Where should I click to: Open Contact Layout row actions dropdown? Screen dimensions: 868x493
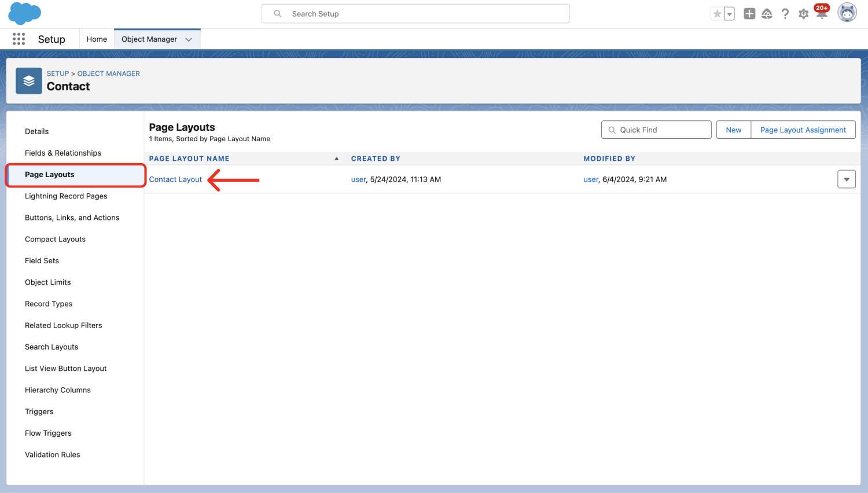[x=847, y=179]
